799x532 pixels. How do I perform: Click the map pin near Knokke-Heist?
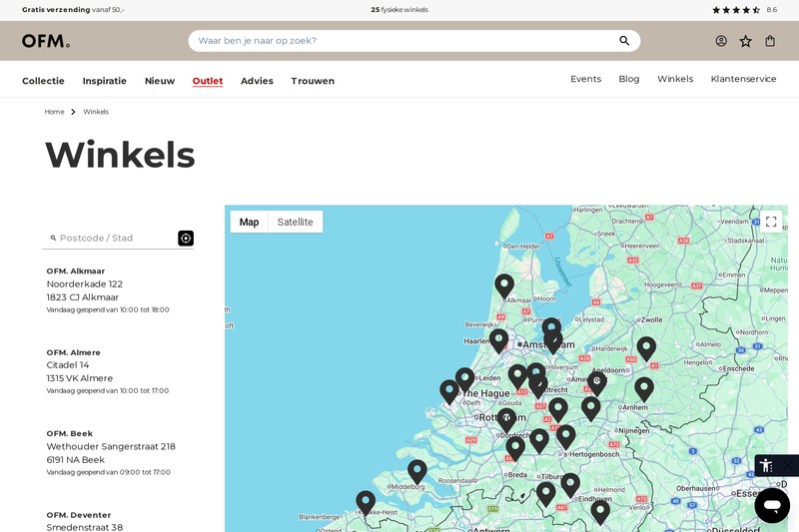click(x=366, y=501)
